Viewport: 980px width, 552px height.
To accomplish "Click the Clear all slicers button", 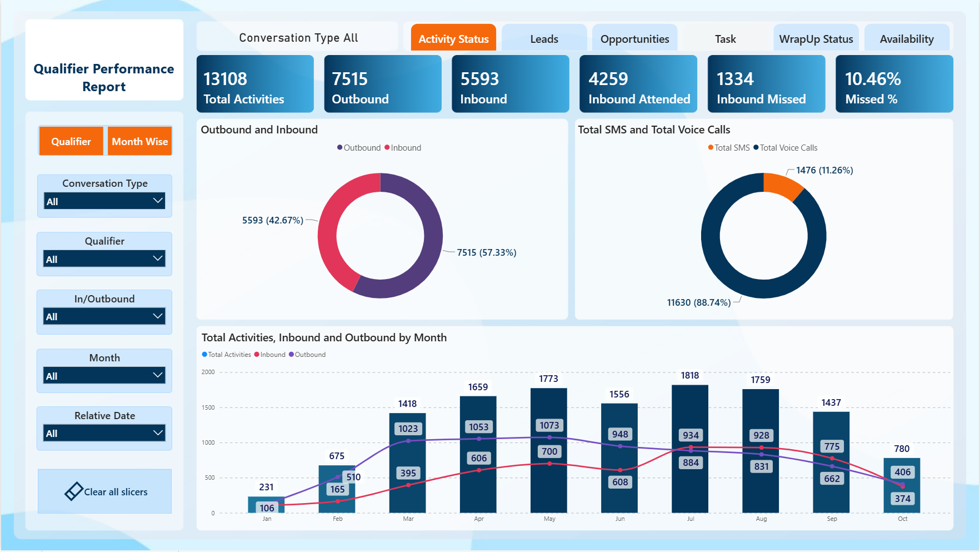I will tap(104, 491).
